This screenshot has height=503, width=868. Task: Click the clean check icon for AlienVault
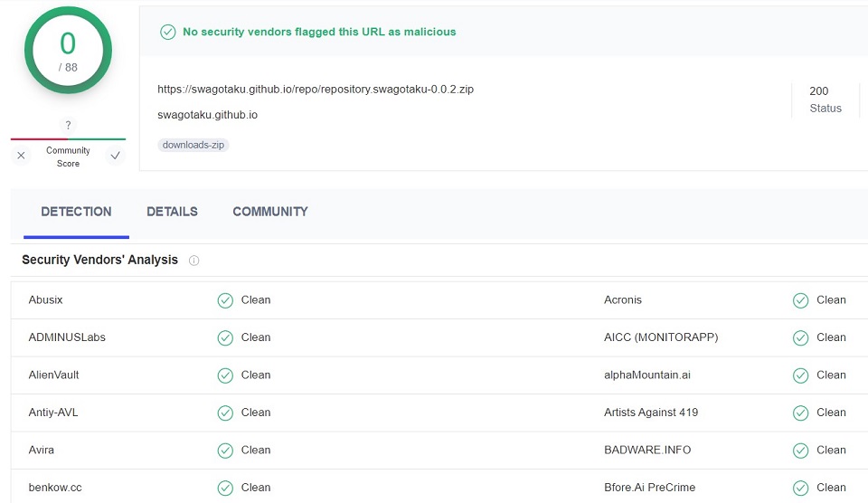click(225, 375)
